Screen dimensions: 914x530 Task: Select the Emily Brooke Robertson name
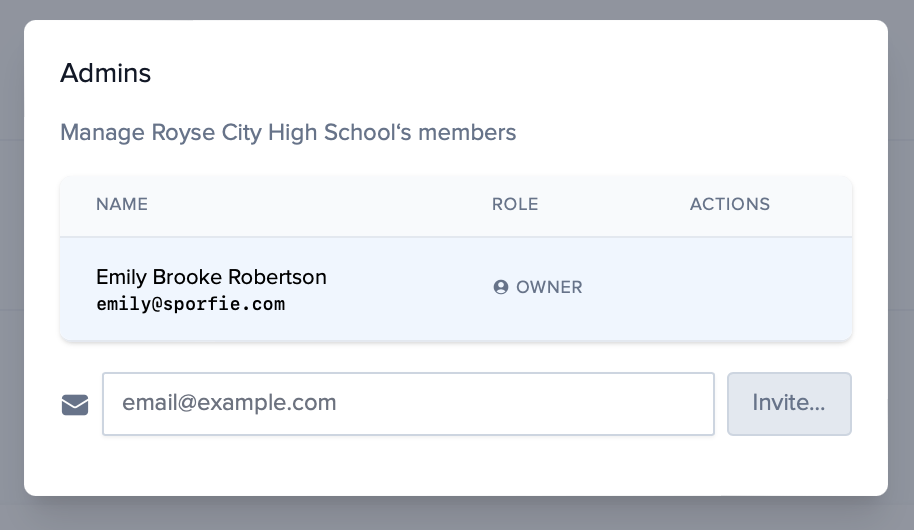(211, 277)
